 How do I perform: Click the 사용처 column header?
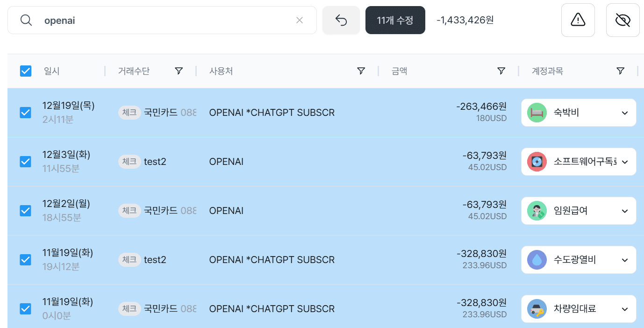click(x=221, y=71)
